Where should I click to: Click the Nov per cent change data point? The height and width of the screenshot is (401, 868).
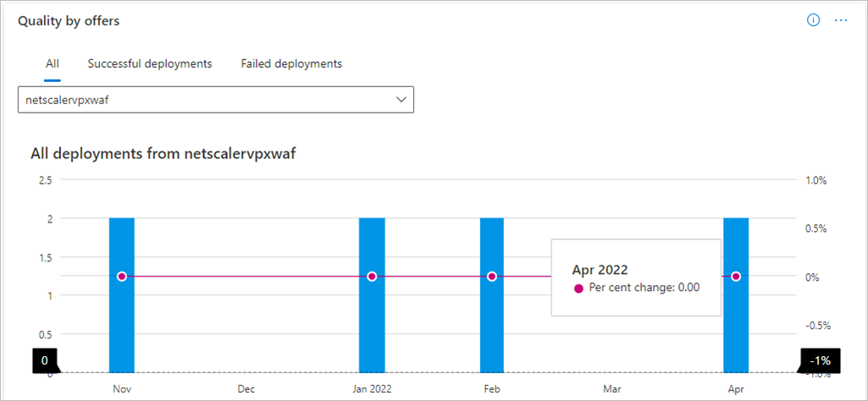(122, 276)
